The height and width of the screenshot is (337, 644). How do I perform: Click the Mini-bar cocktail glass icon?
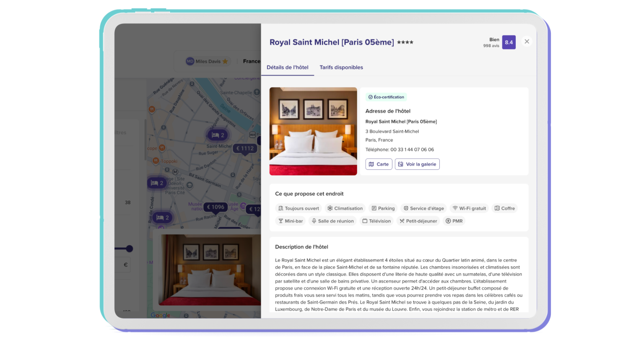280,221
